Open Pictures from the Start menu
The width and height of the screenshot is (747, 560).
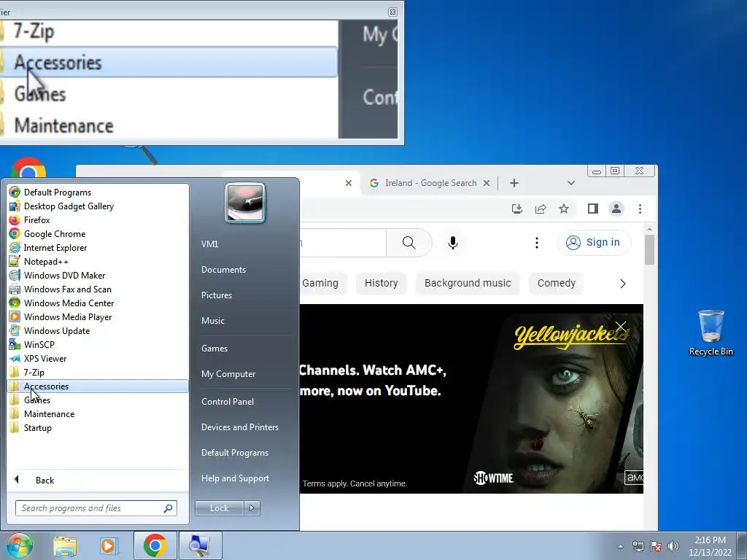(x=217, y=295)
